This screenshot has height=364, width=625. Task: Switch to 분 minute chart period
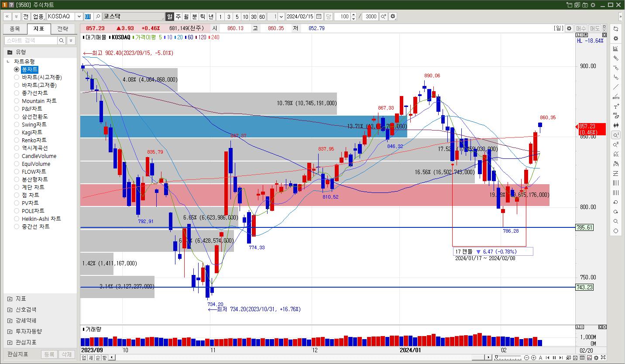click(195, 17)
